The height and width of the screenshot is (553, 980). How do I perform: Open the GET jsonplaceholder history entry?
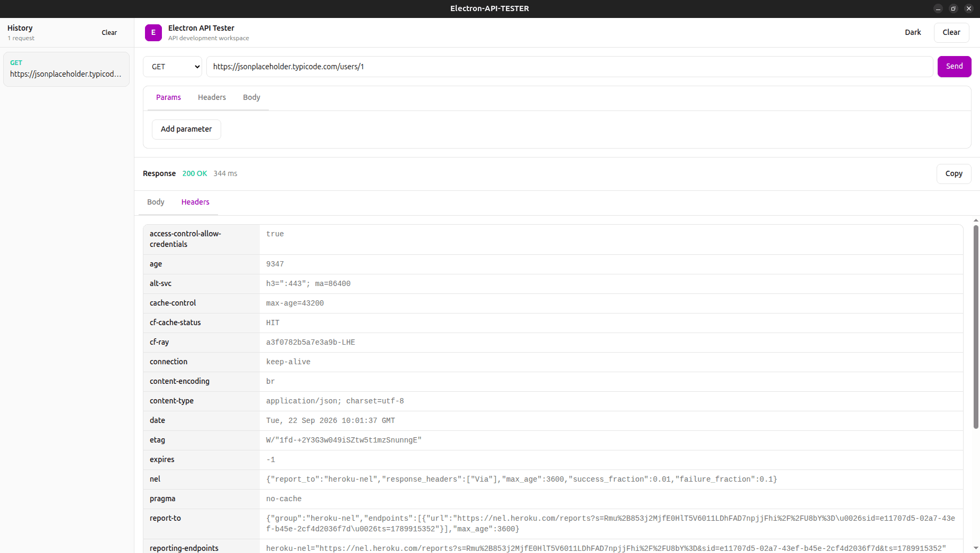click(66, 69)
